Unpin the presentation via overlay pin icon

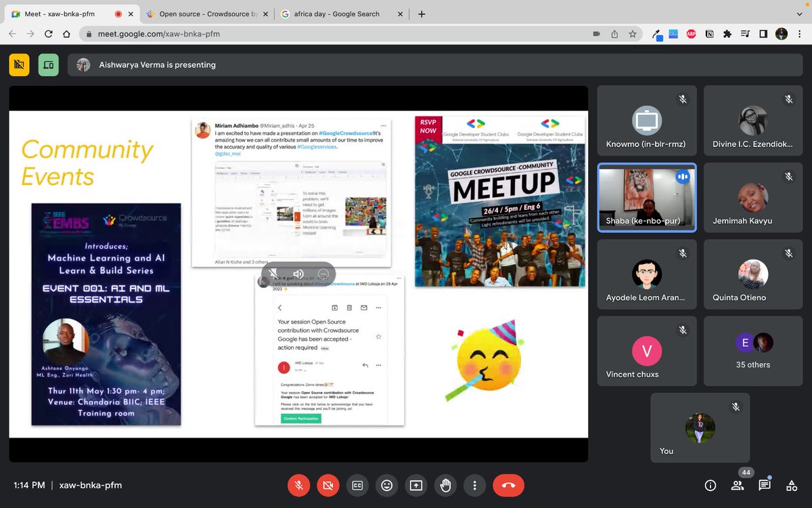coord(272,274)
